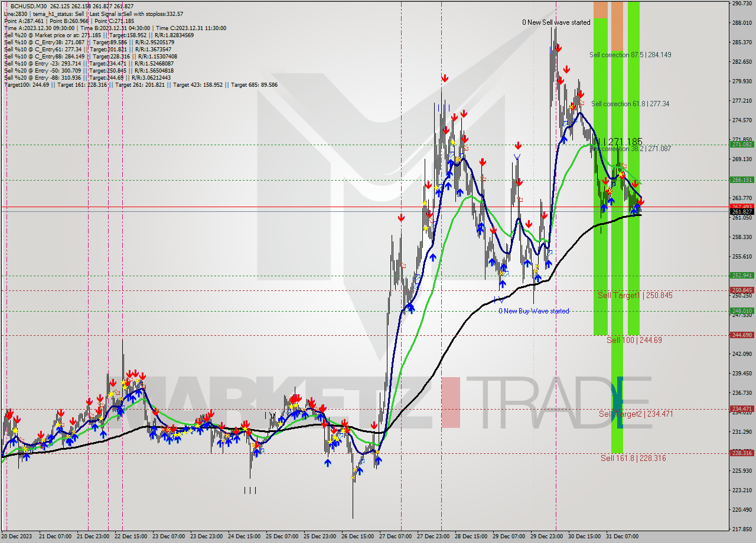This screenshot has width=756, height=543.
Task: Click the '24 Dec 15:00' time axis label
Action: (x=244, y=537)
